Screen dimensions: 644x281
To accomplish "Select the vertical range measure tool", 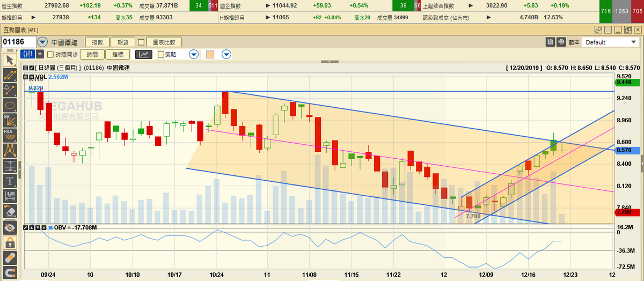I will pyautogui.click(x=9, y=166).
